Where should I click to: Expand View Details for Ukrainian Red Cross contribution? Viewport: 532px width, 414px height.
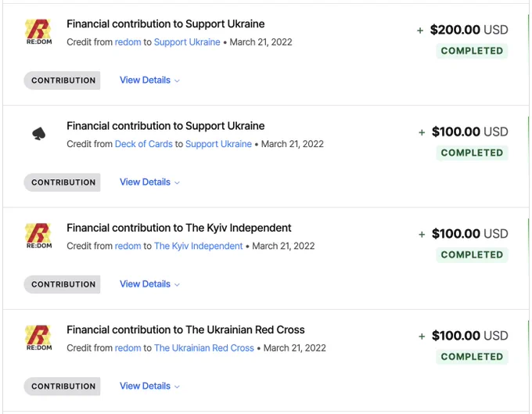(x=149, y=386)
